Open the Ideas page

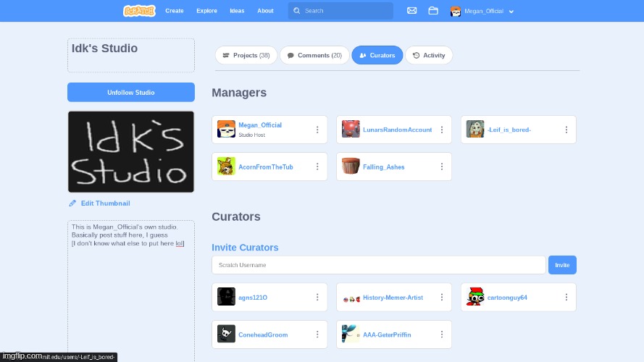click(x=237, y=11)
